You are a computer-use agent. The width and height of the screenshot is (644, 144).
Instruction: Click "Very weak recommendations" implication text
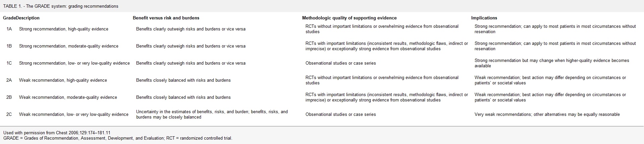tap(547, 115)
